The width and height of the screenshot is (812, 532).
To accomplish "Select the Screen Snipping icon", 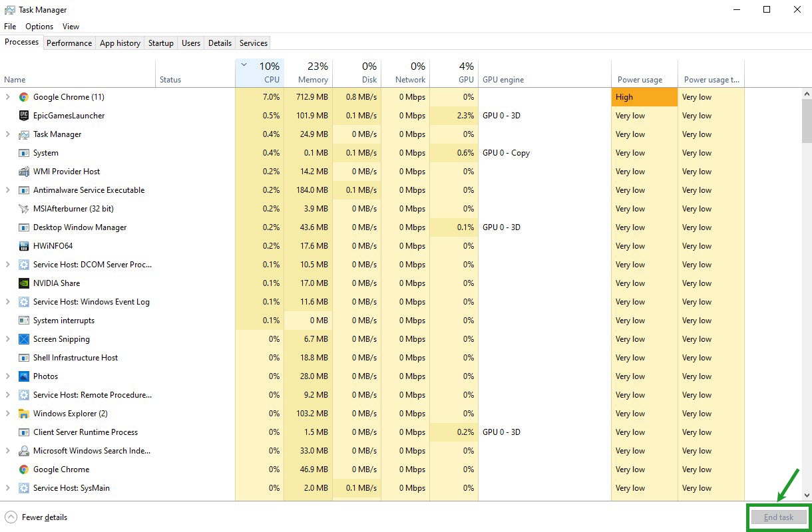I will [x=24, y=339].
